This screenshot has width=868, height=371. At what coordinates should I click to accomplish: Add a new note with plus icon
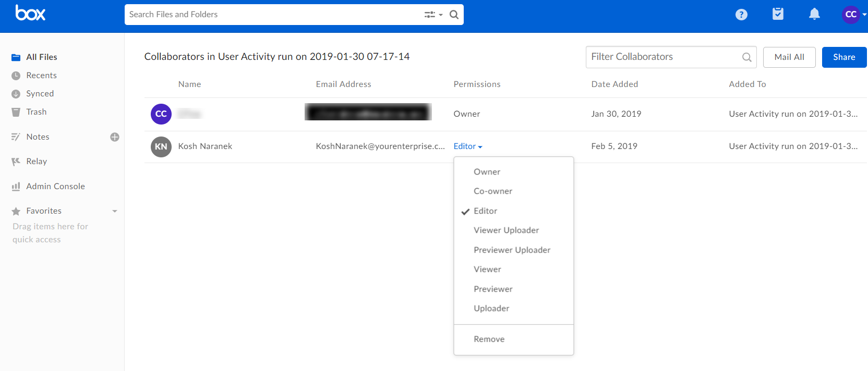tap(115, 137)
